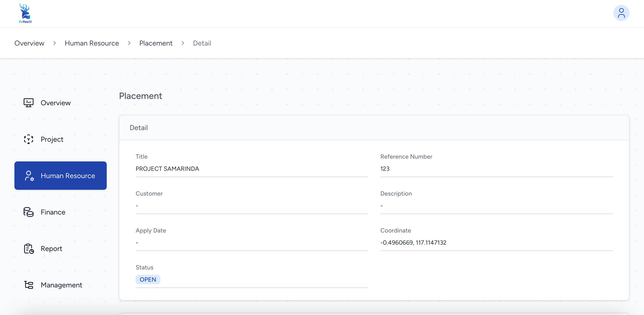Screen dimensions: 644x315
Task: Click Human Resource breadcrumb link
Action: pos(92,43)
